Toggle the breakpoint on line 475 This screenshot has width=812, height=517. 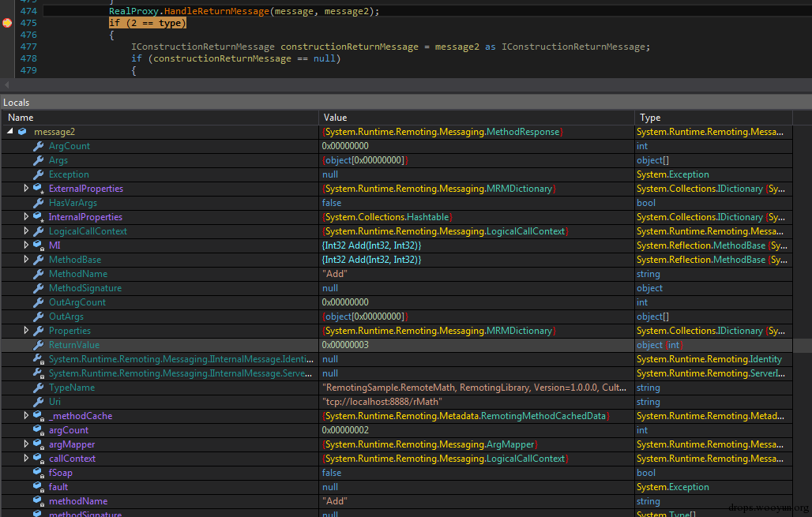6,23
